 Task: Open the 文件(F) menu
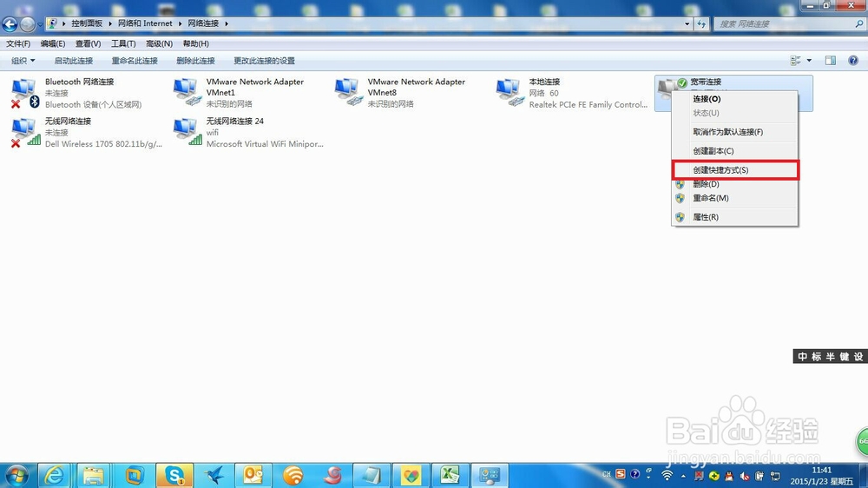pos(18,43)
